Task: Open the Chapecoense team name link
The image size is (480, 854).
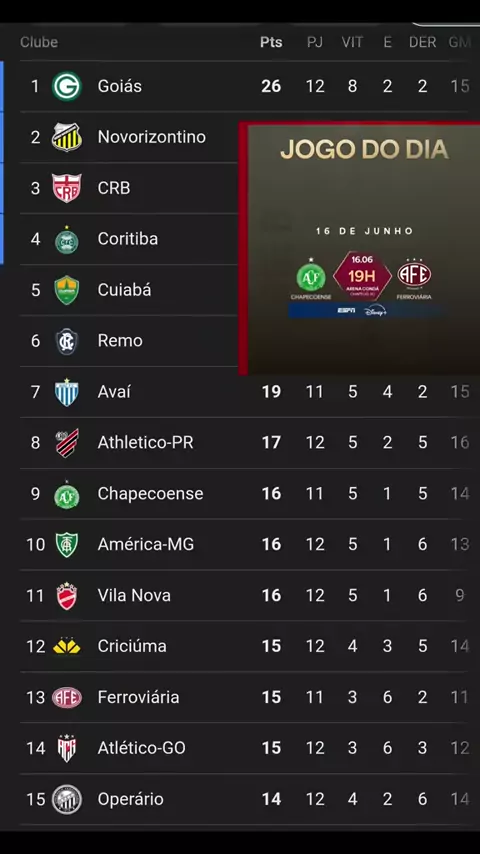Action: (150, 493)
